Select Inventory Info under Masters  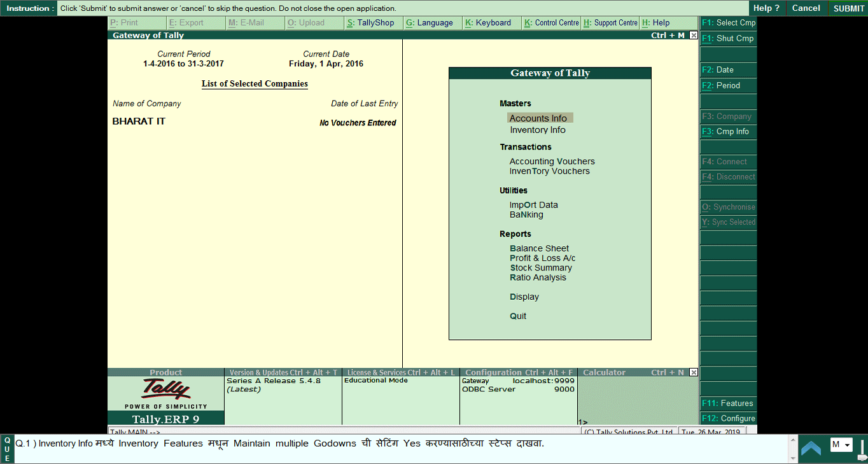pyautogui.click(x=538, y=130)
